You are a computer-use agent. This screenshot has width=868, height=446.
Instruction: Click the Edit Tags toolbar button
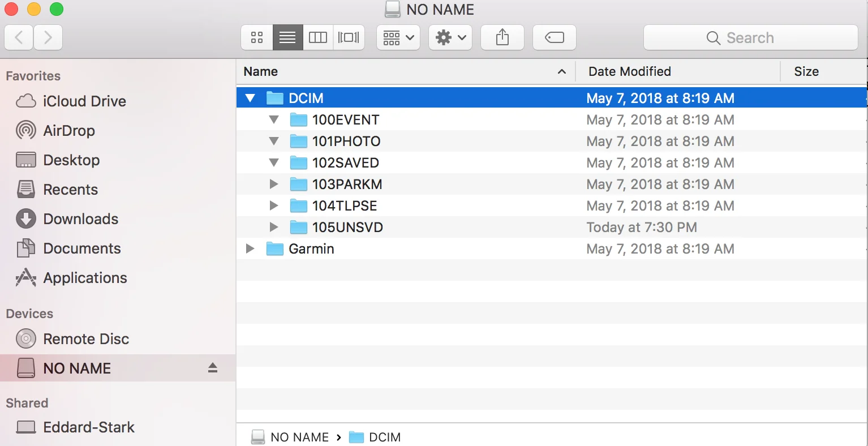pyautogui.click(x=554, y=38)
